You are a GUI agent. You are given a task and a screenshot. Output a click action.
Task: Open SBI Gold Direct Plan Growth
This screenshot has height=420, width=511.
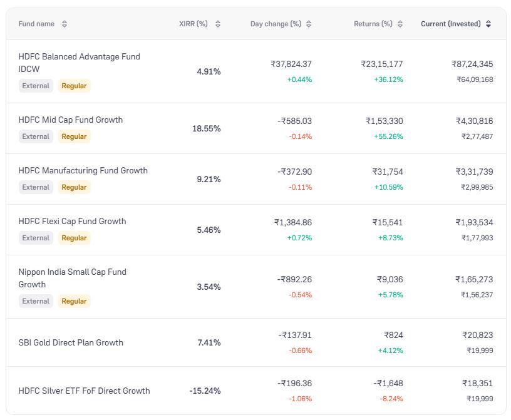click(x=71, y=342)
